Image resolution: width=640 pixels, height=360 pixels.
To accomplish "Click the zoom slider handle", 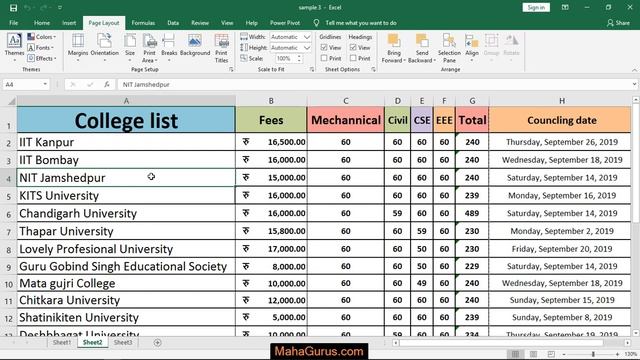I will click(593, 354).
